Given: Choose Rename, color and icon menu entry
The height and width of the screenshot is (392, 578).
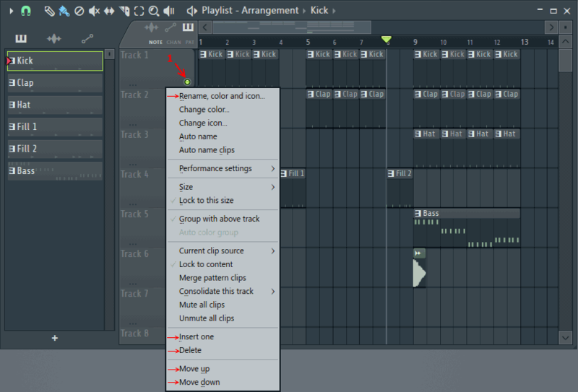Looking at the screenshot, I should (x=223, y=96).
